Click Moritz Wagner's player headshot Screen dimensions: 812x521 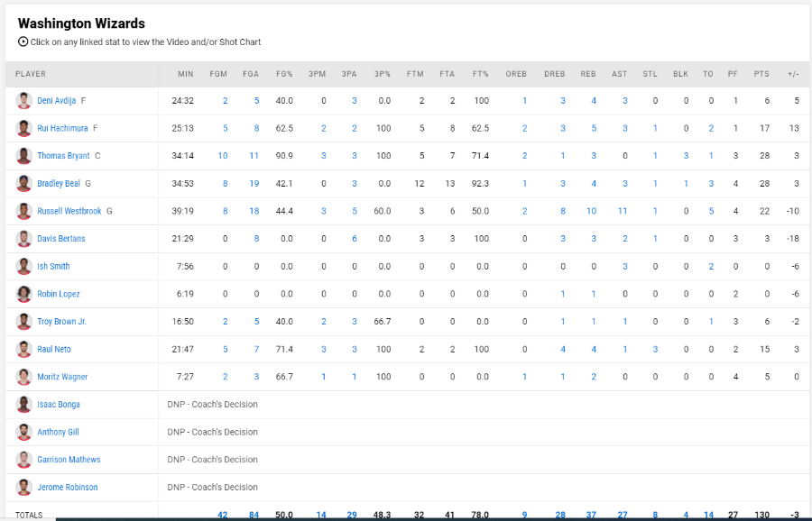tap(23, 377)
